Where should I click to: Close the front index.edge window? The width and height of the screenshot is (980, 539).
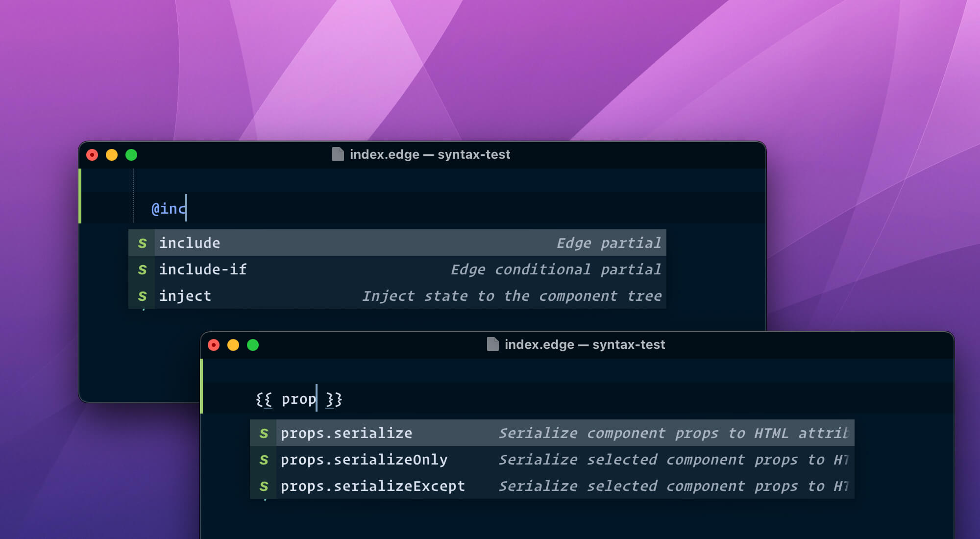click(214, 345)
